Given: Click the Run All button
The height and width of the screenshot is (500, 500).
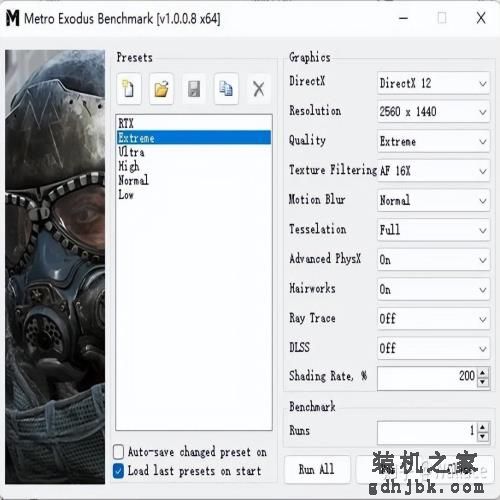Looking at the screenshot, I should (317, 470).
